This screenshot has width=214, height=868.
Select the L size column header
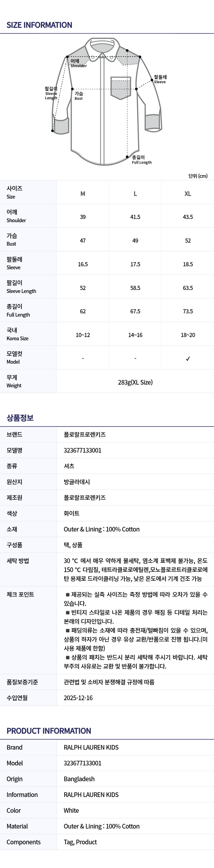click(x=135, y=194)
